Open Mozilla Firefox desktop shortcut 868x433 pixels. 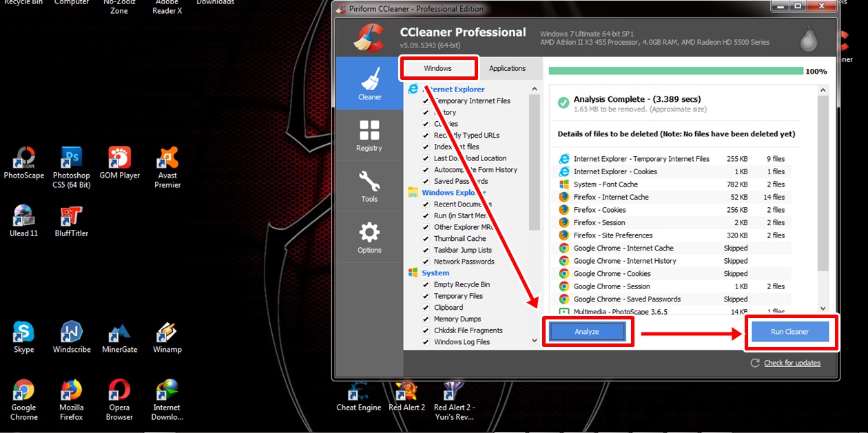[72, 399]
